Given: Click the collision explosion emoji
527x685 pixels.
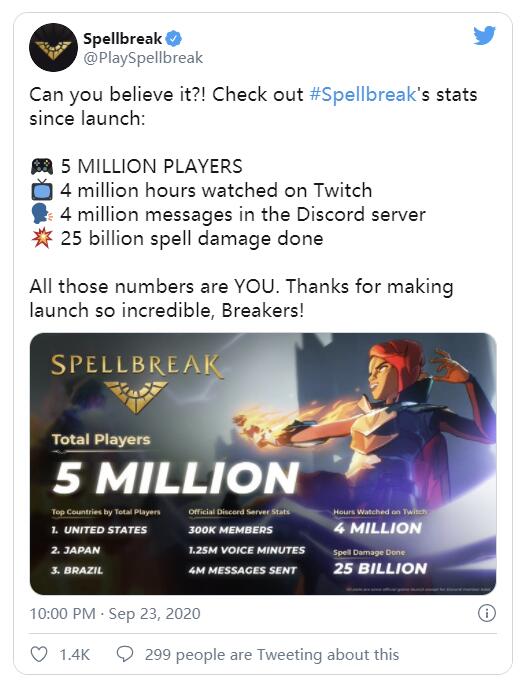Looking at the screenshot, I should coord(42,238).
